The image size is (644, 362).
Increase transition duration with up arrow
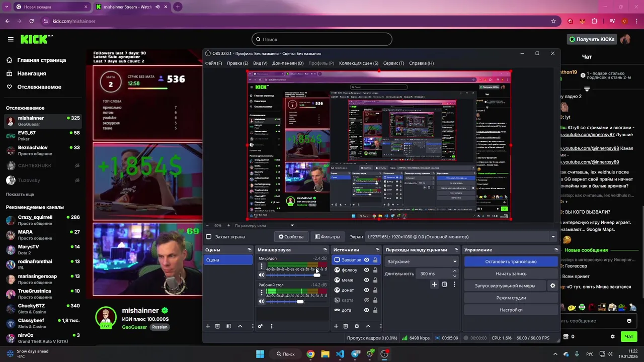coord(455,271)
